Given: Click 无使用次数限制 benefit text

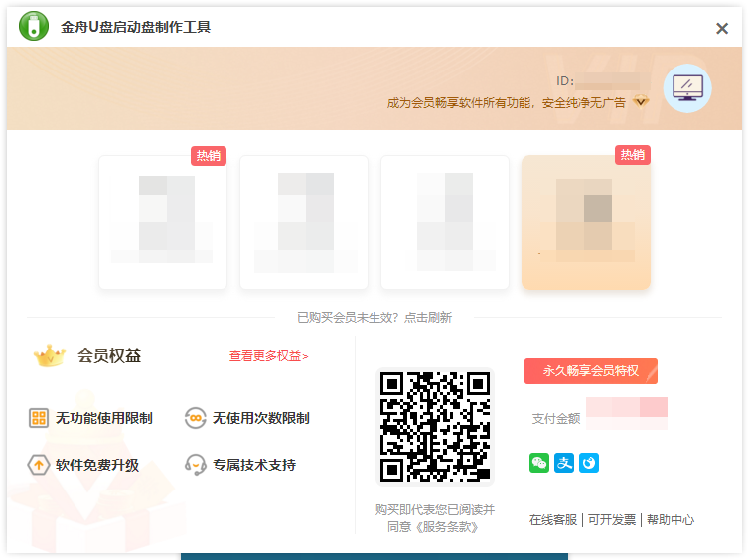Looking at the screenshot, I should [x=261, y=418].
